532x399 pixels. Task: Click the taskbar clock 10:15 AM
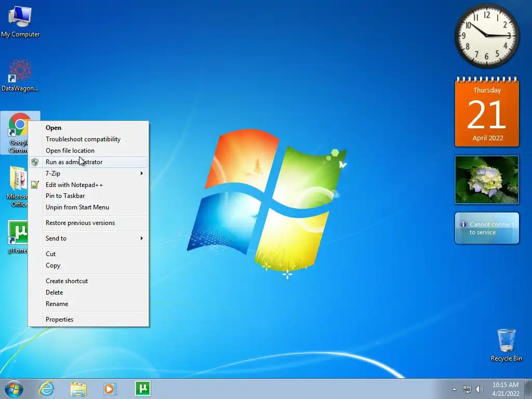[x=506, y=389]
